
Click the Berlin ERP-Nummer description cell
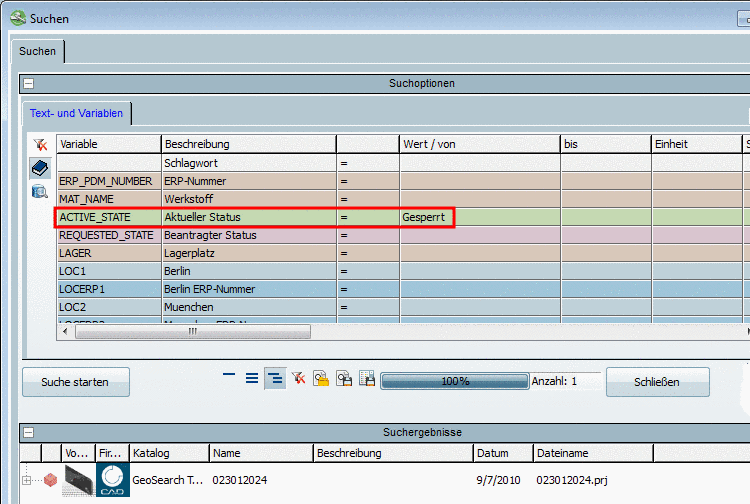(249, 289)
